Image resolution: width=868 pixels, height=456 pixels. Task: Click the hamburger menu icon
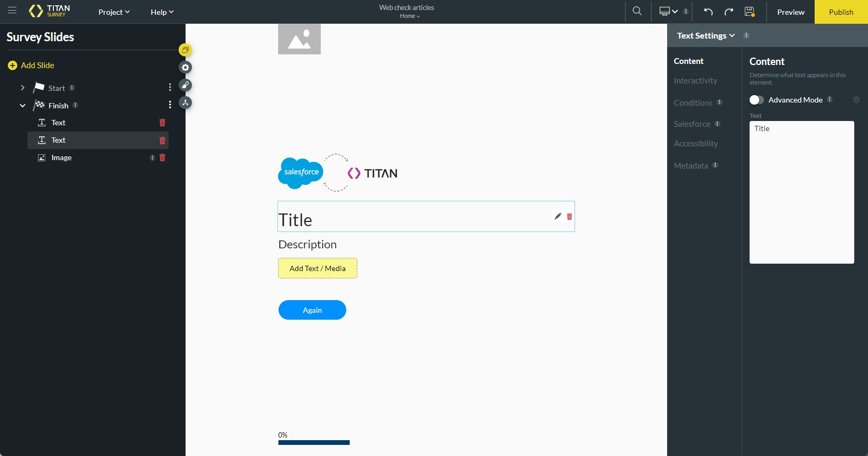pyautogui.click(x=12, y=11)
